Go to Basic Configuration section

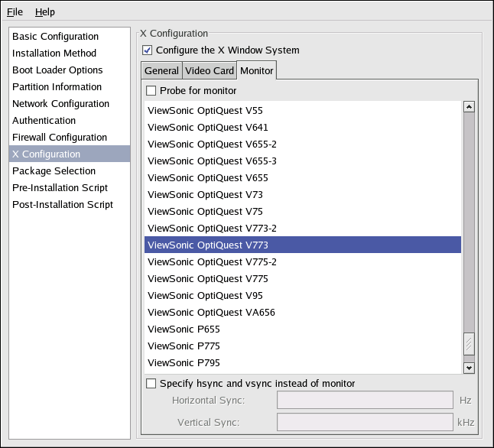pos(55,37)
